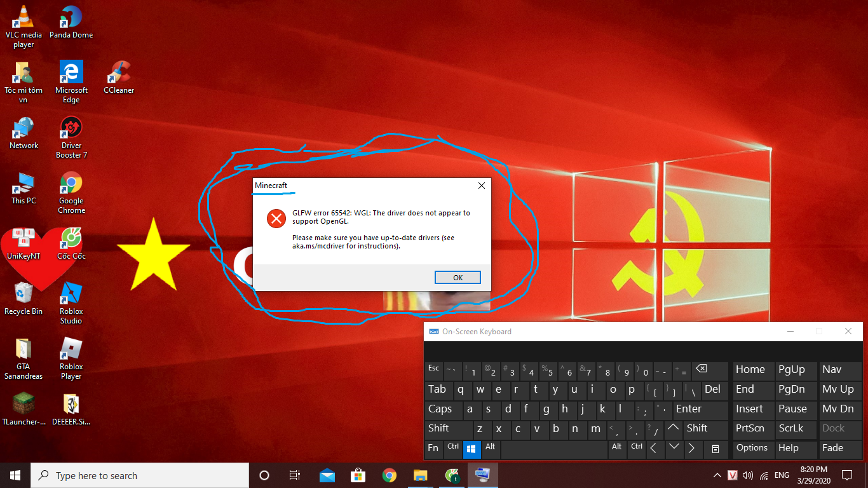
Task: Click the PrtScn key on On-Screen Keyboard
Action: pos(753,429)
